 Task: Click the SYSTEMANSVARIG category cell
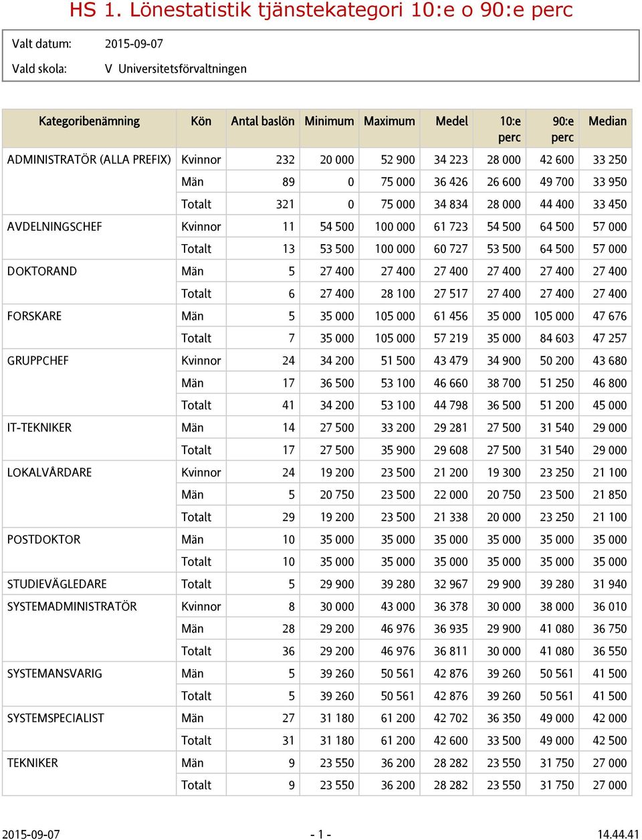55,673
